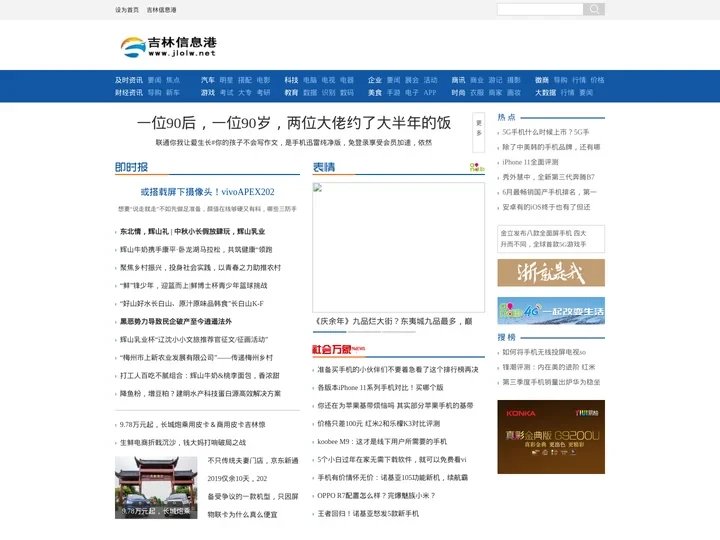720x540 pixels.
Task: Select the 价格 sub-link in navigation
Action: 597,80
